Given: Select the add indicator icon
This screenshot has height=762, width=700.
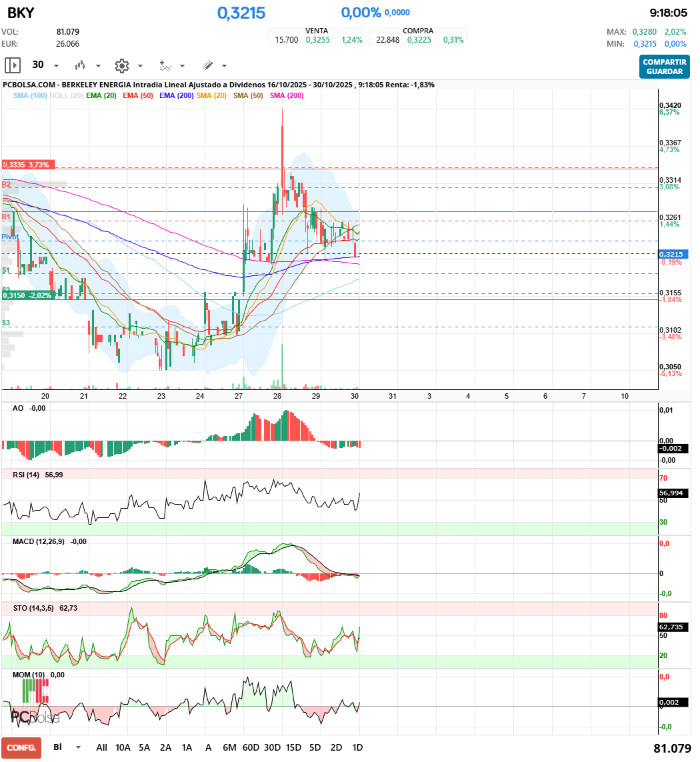Looking at the screenshot, I should point(165,65).
